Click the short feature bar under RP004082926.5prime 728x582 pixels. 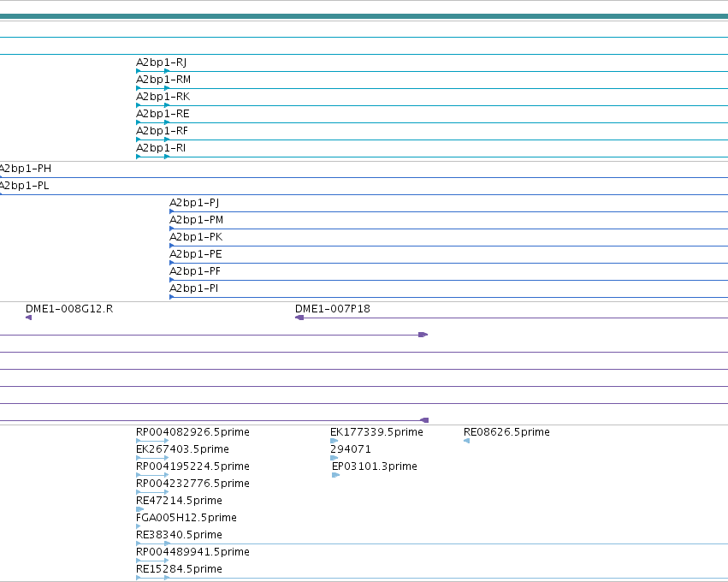(153, 441)
